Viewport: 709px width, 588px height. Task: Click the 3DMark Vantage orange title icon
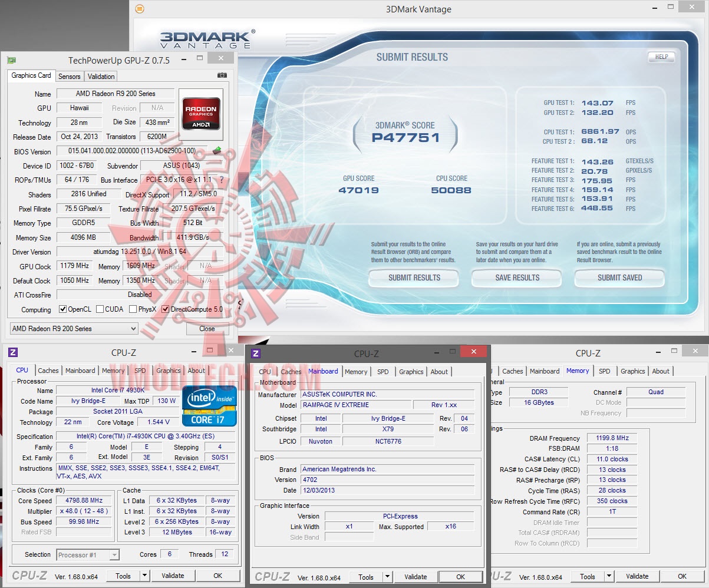click(x=139, y=9)
